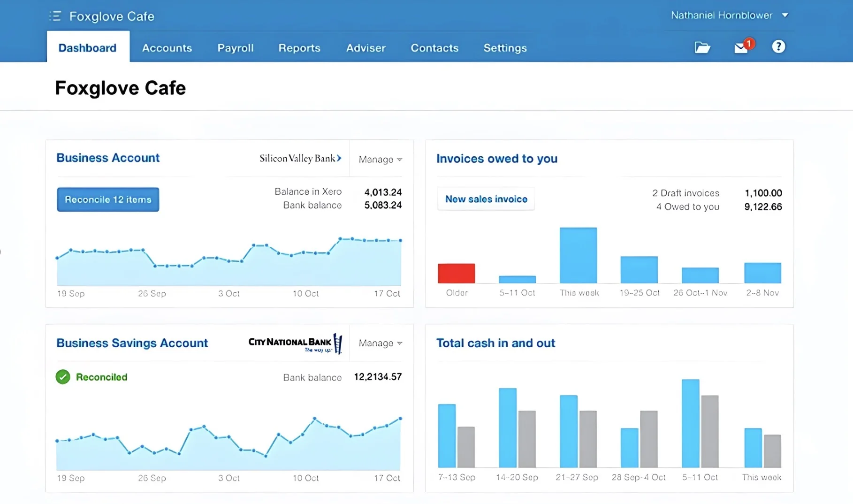Click the Reconciled status text

[102, 377]
